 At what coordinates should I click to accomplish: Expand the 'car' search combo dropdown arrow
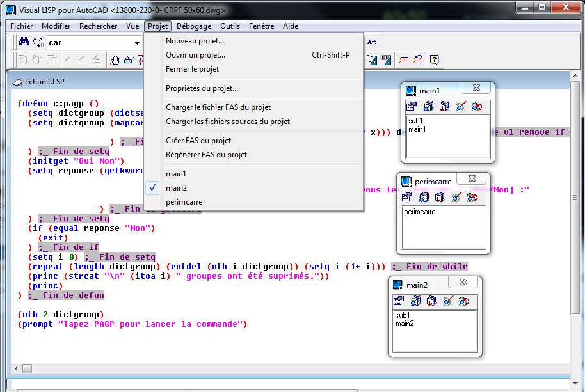pos(137,43)
